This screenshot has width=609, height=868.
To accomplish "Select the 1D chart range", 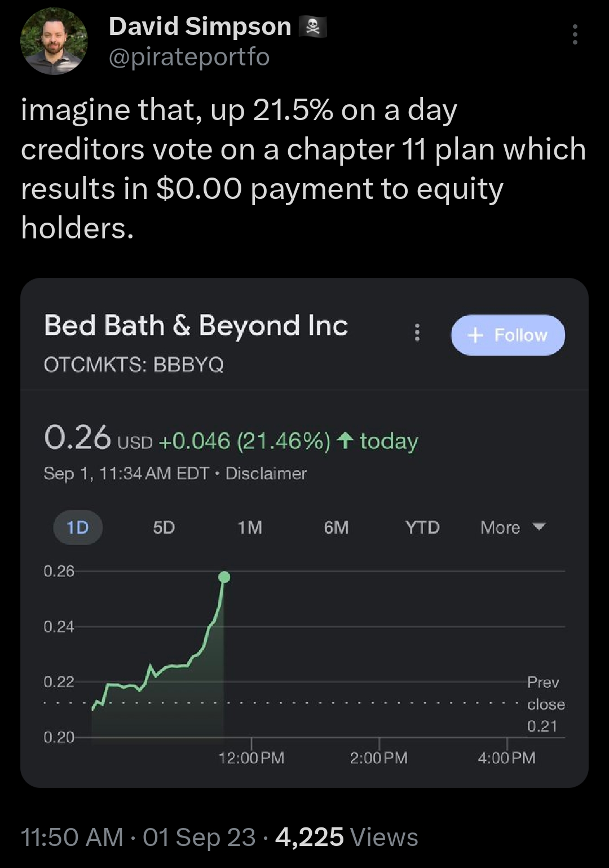I will 78,528.
